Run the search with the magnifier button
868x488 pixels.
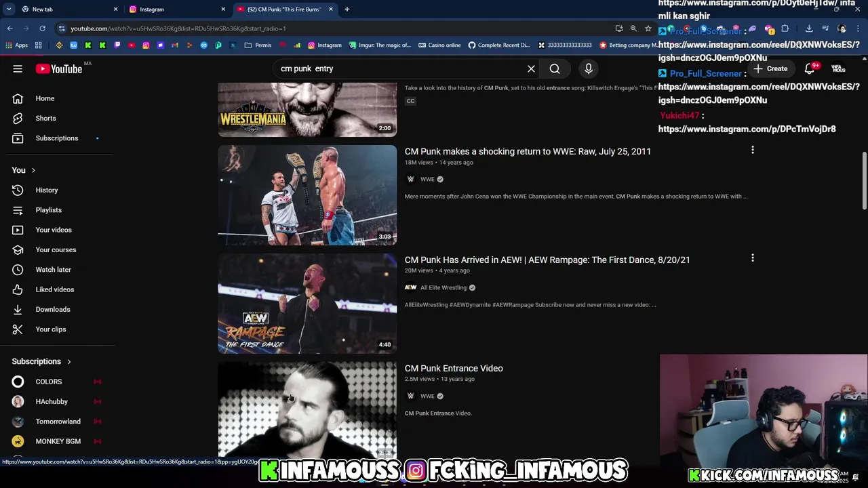555,68
